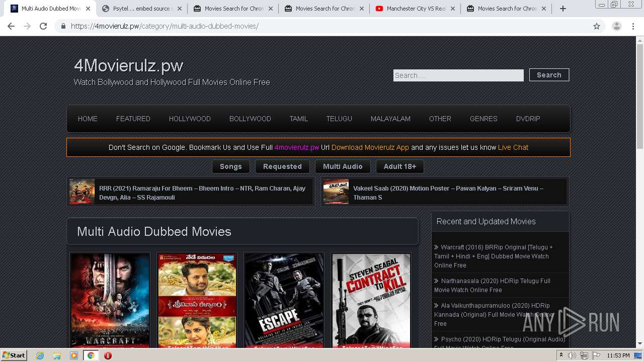Close the Manchester City VS Real tab

[x=452, y=9]
